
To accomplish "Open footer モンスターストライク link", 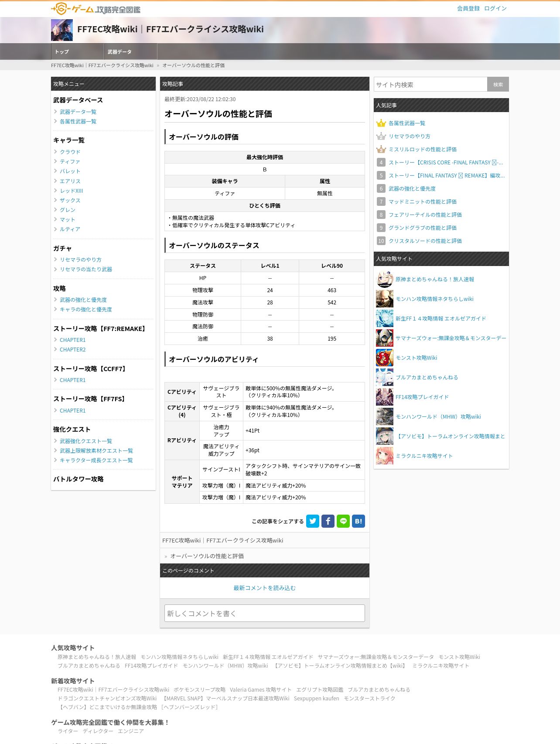I will pyautogui.click(x=369, y=698).
